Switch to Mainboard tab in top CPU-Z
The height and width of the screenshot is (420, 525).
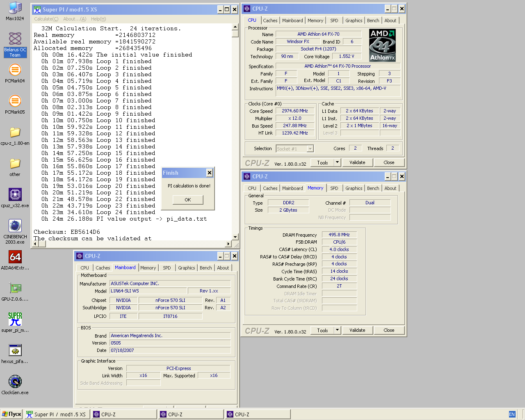tap(292, 21)
